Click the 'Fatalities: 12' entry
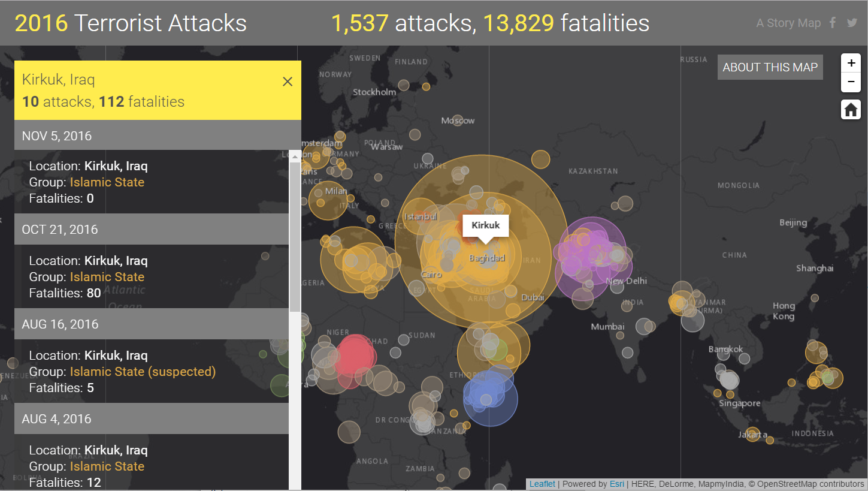 tap(65, 483)
